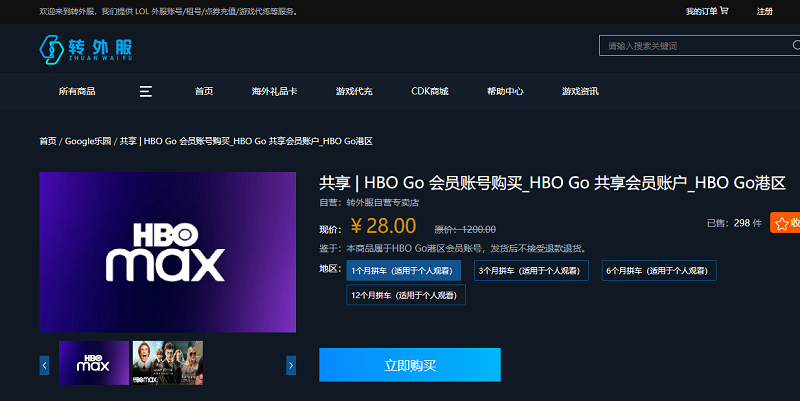The image size is (800, 401).
Task: Select the movie collage thumbnail
Action: [168, 363]
